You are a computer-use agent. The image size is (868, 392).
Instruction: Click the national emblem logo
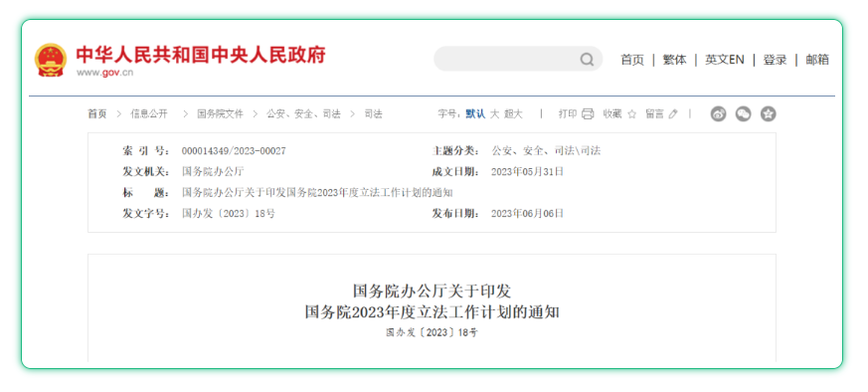(51, 60)
